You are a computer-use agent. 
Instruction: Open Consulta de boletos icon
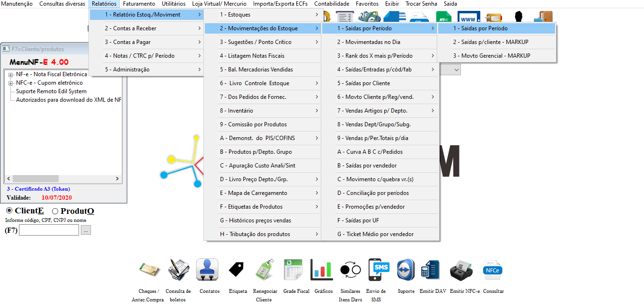point(178,270)
